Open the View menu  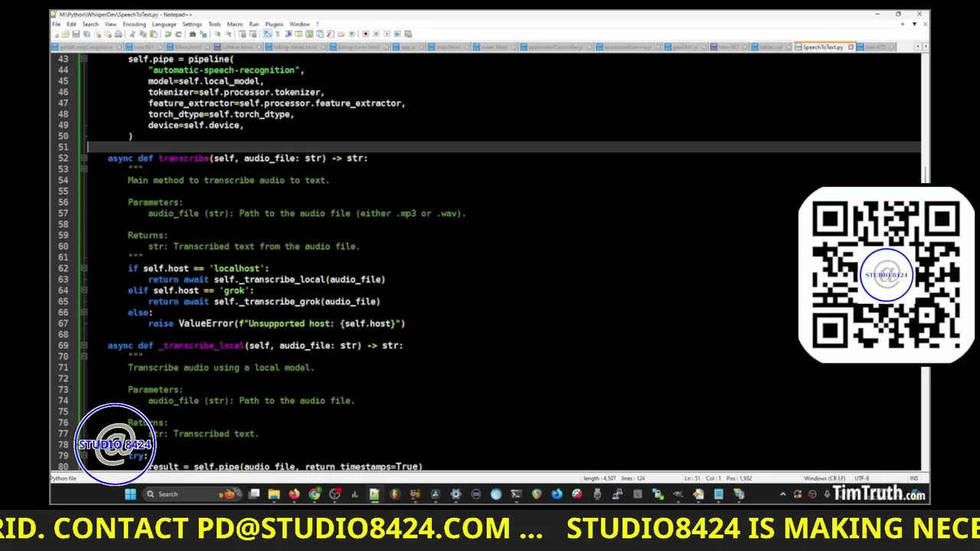(x=111, y=24)
